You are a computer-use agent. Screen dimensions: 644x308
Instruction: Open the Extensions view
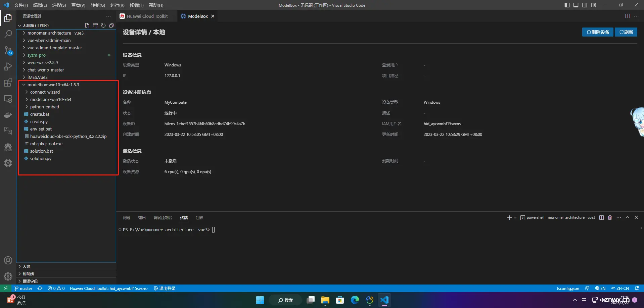point(8,83)
